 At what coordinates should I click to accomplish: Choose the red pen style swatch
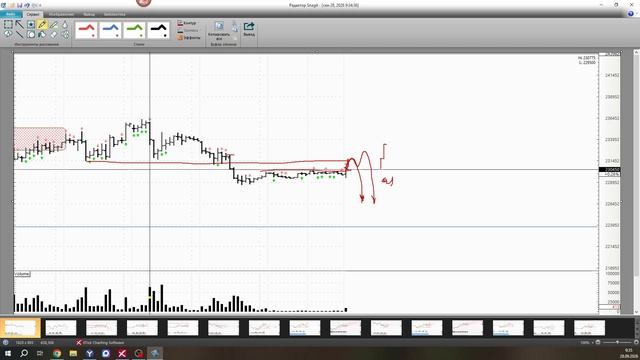pos(87,30)
